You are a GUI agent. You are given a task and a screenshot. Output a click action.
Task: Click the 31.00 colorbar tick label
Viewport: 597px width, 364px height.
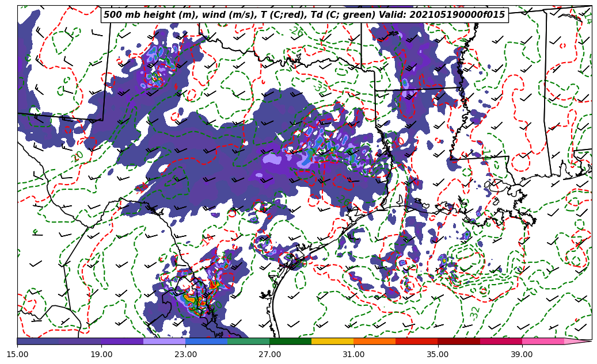click(x=353, y=355)
